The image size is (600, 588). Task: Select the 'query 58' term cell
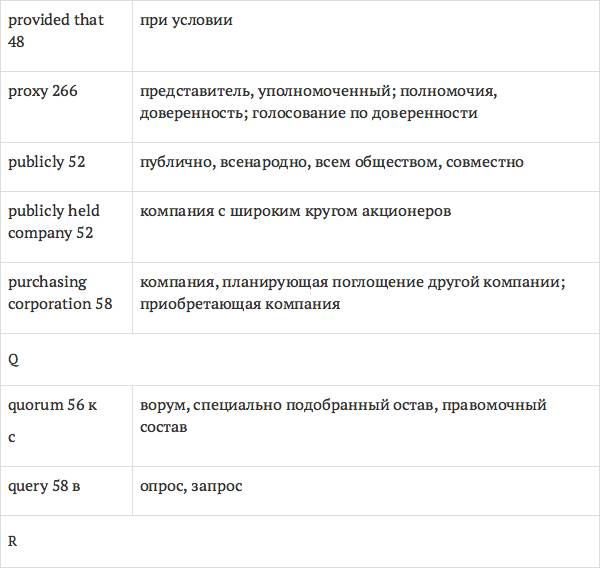point(44,487)
